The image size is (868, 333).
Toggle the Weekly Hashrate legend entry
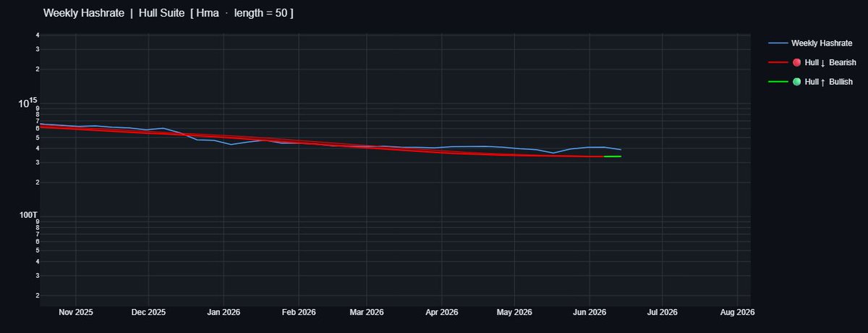pos(811,43)
